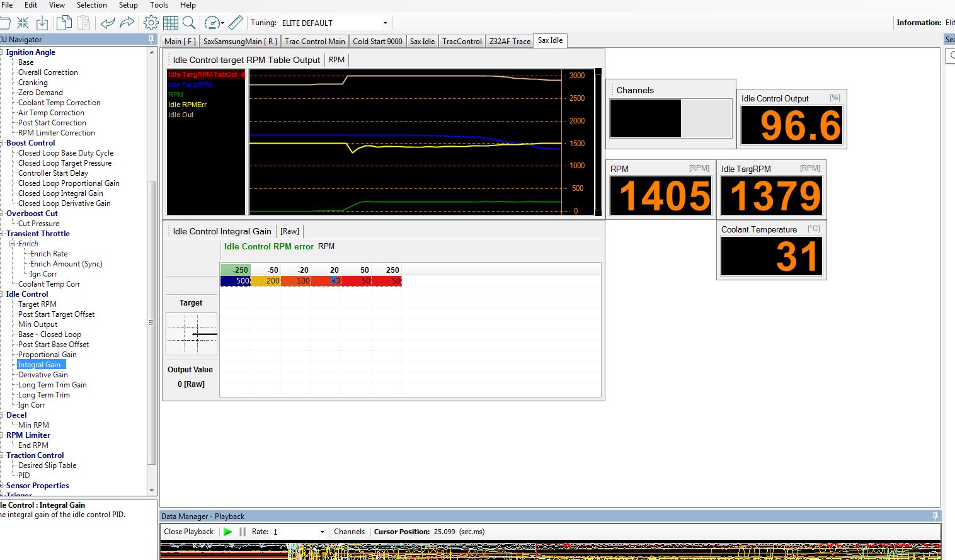The width and height of the screenshot is (955, 560).
Task: Select Post Start Target Offset item
Action: point(56,314)
